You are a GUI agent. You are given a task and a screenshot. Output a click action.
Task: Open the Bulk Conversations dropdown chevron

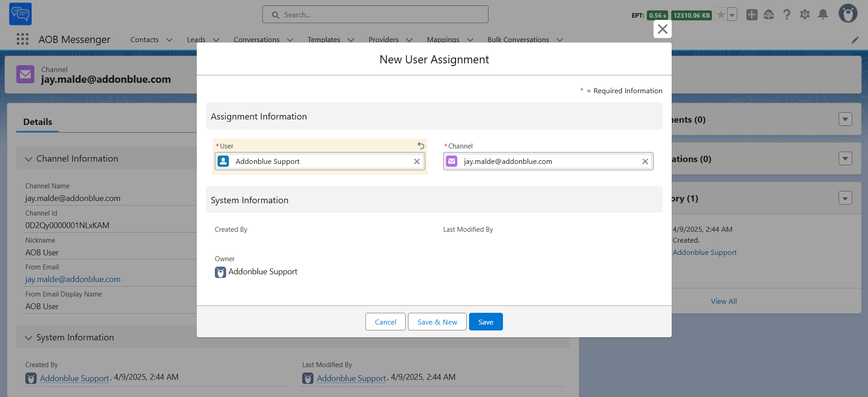pyautogui.click(x=560, y=40)
